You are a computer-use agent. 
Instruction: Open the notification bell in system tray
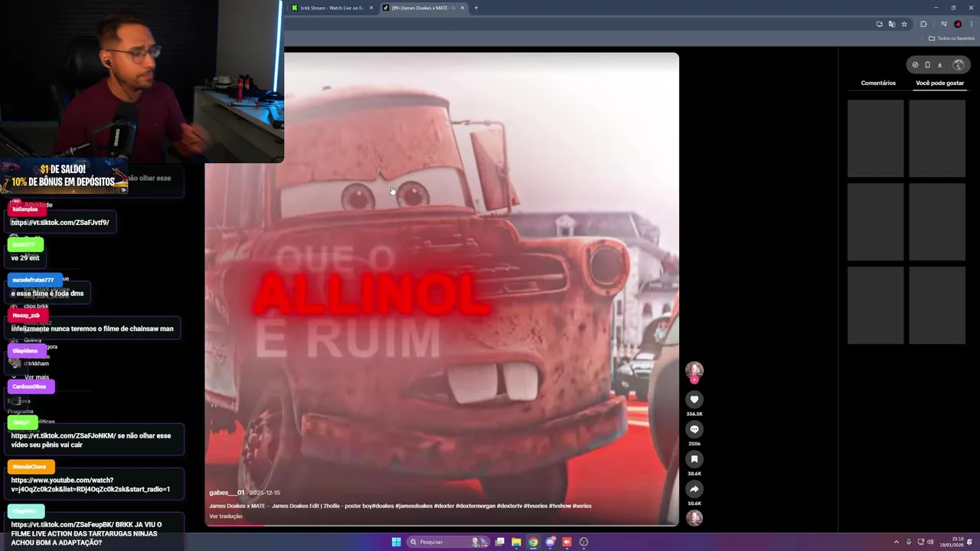(970, 542)
